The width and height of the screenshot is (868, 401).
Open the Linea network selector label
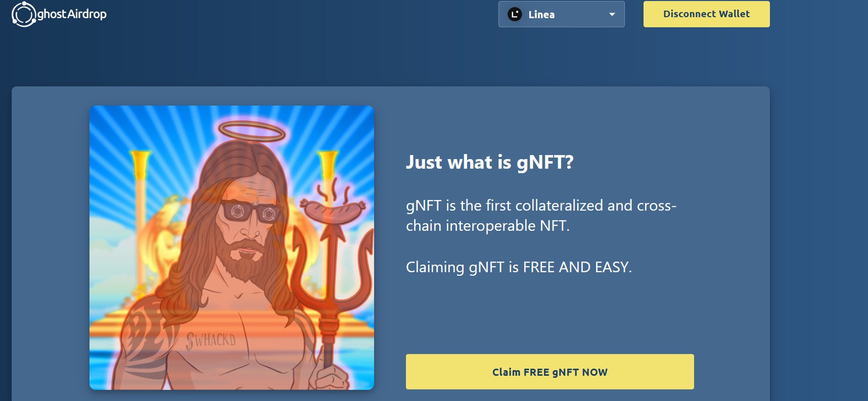(541, 15)
